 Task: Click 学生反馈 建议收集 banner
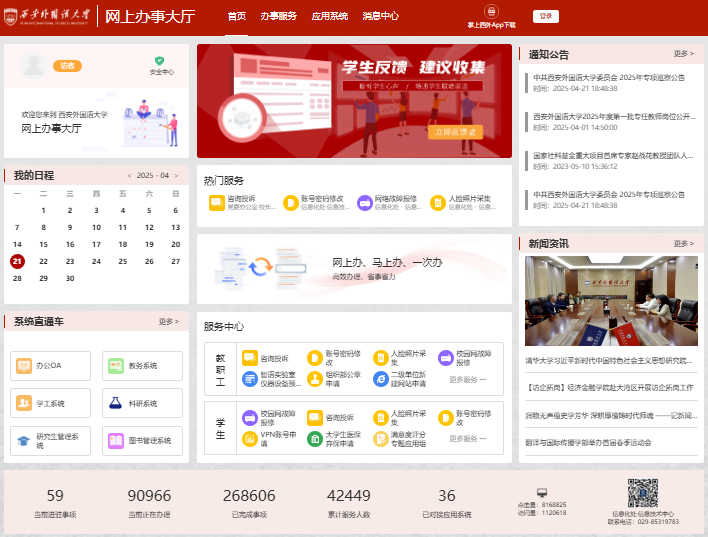(354, 101)
